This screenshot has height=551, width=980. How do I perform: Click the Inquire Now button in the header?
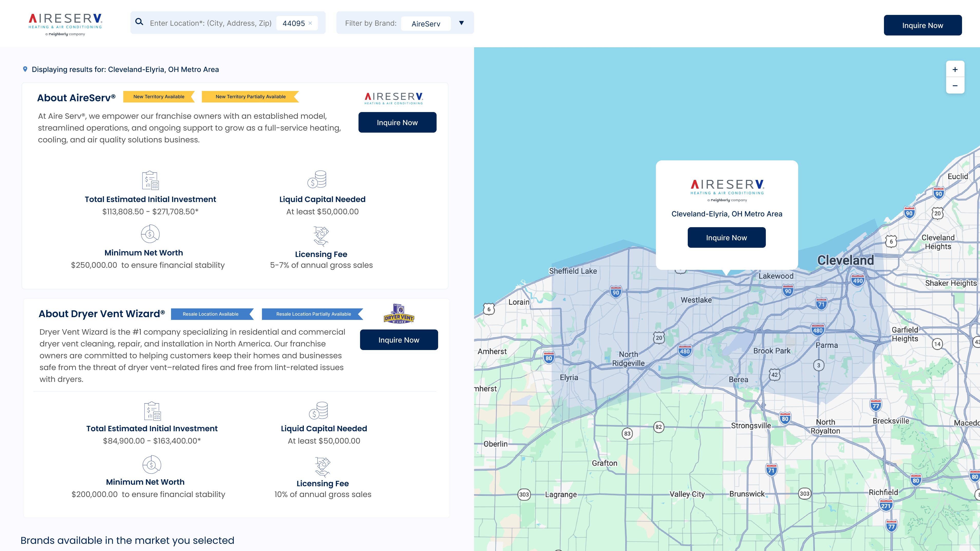coord(922,25)
